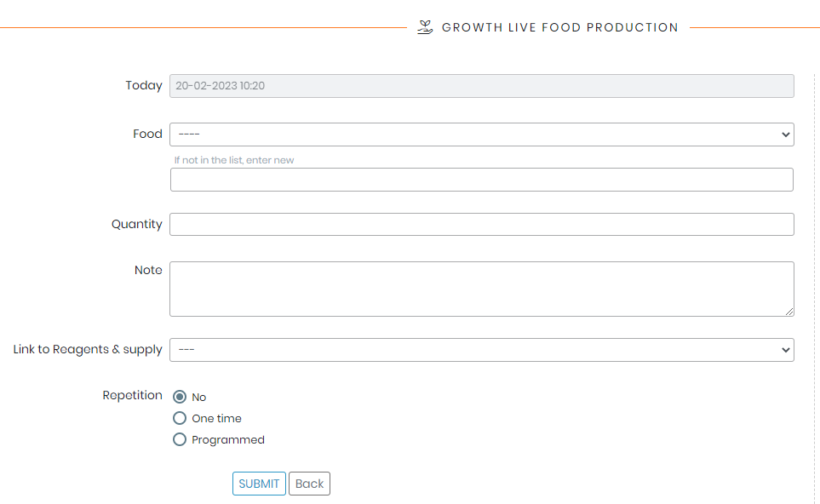Submit the live food production form
This screenshot has width=820, height=504.
click(x=259, y=484)
